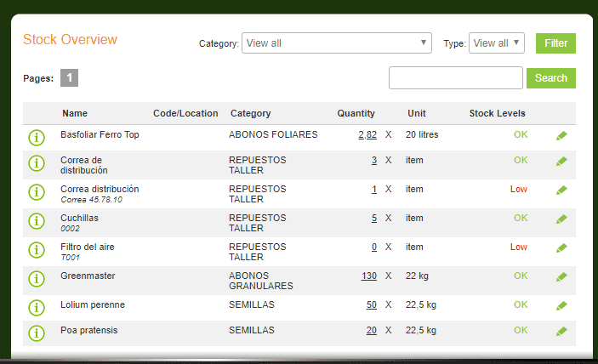598x364 pixels.
Task: Click the 22 kg unit cell
Action: tap(417, 276)
